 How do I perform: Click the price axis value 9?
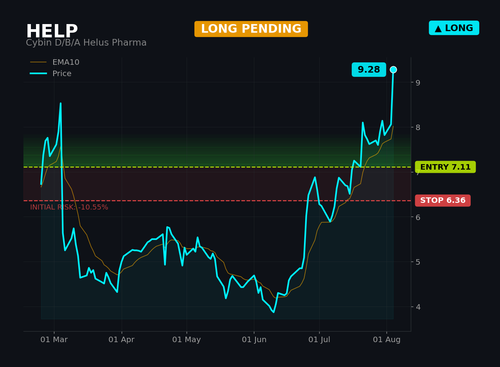418,83
